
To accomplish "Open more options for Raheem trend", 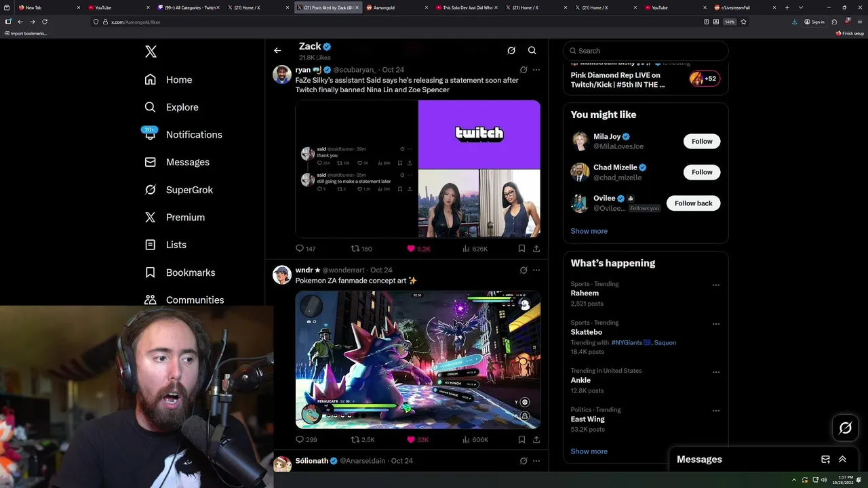I will (x=715, y=285).
